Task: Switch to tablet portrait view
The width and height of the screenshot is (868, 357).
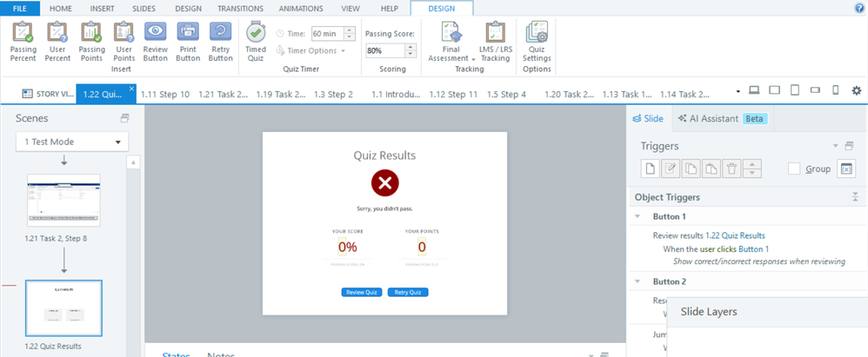Action: 794,90
